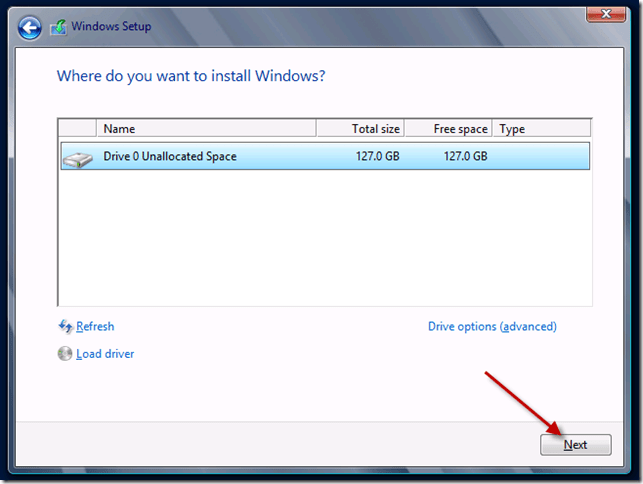Click empty area in the drive list
This screenshot has width=643, height=484.
[x=325, y=240]
